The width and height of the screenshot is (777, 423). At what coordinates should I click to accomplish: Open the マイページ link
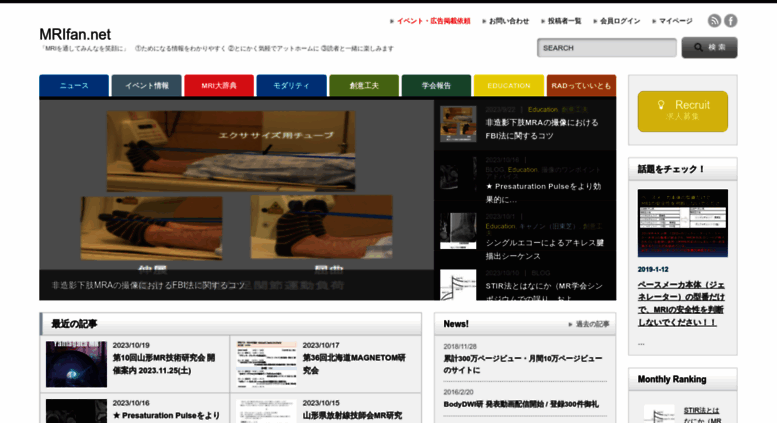click(675, 21)
